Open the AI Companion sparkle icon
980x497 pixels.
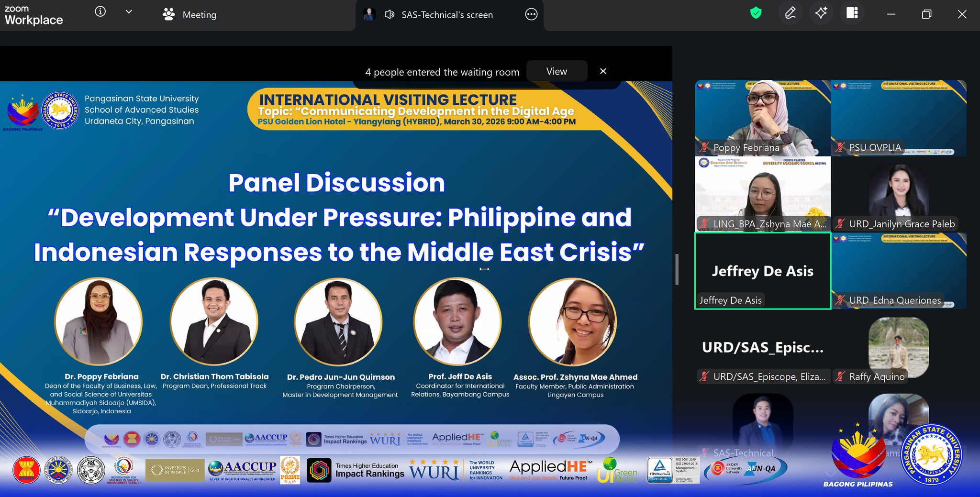pyautogui.click(x=821, y=13)
